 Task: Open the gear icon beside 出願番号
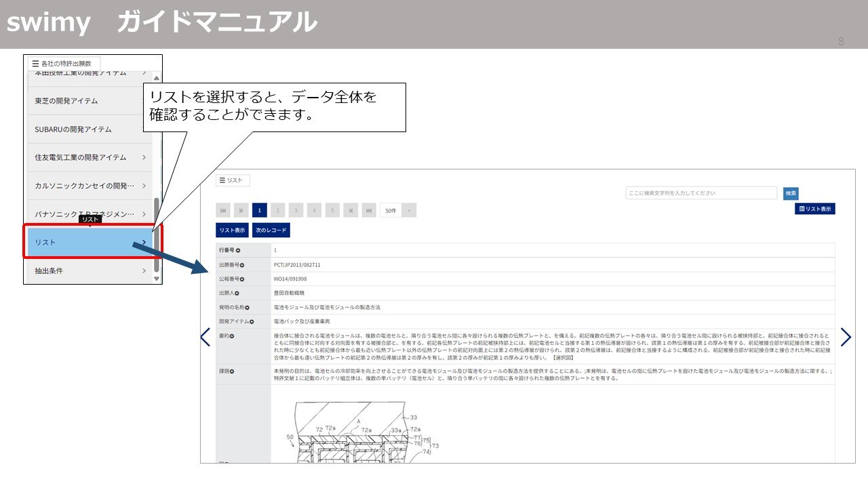(x=241, y=265)
